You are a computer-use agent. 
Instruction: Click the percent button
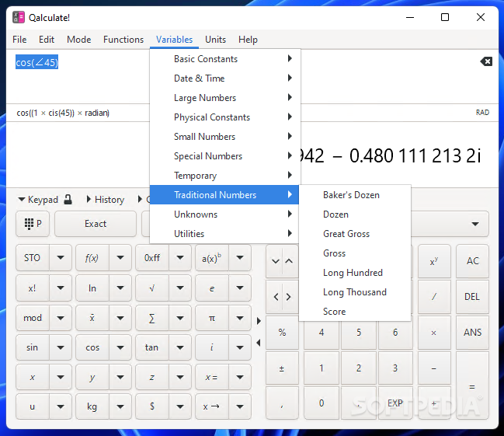(282, 333)
